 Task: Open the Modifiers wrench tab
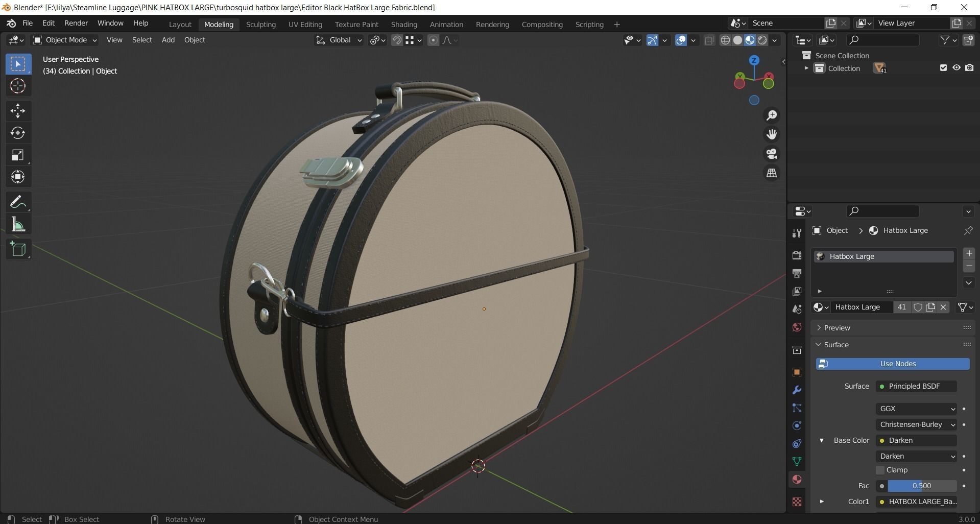click(x=797, y=390)
